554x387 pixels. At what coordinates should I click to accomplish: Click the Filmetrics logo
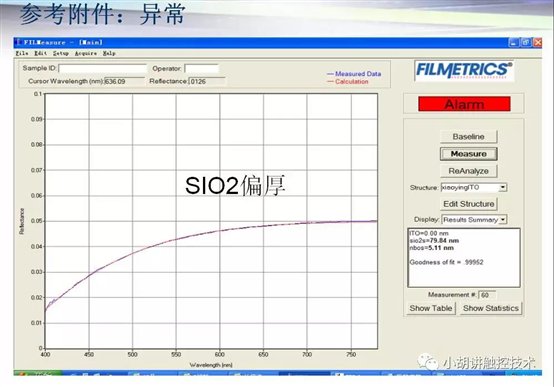464,70
